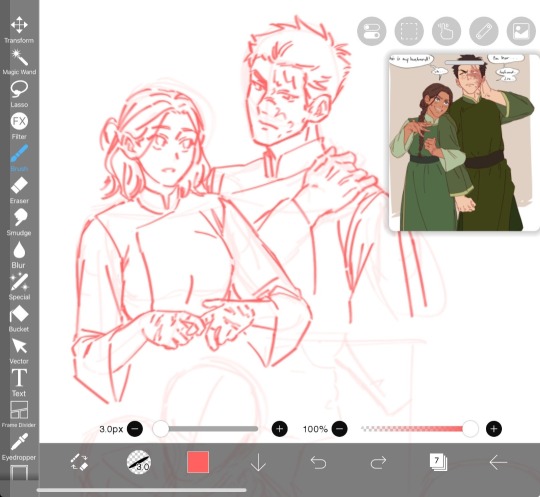Grab the reference window top handle bar
This screenshot has height=497, width=540.
point(465,62)
